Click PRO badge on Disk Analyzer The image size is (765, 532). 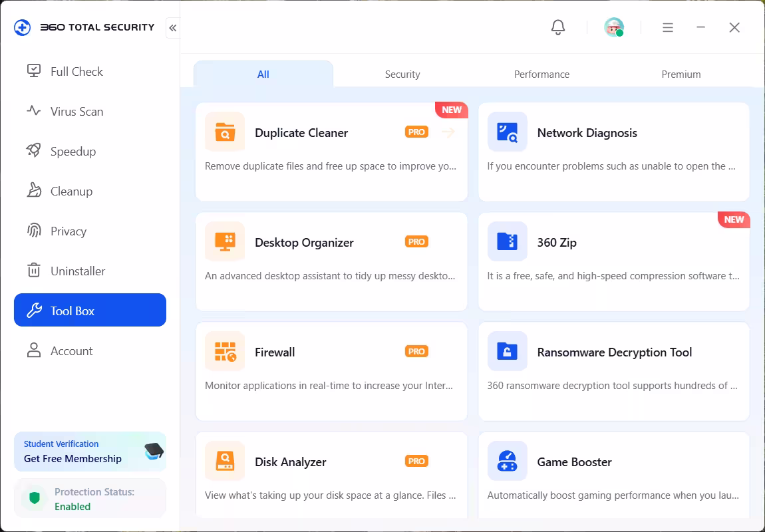tap(416, 462)
